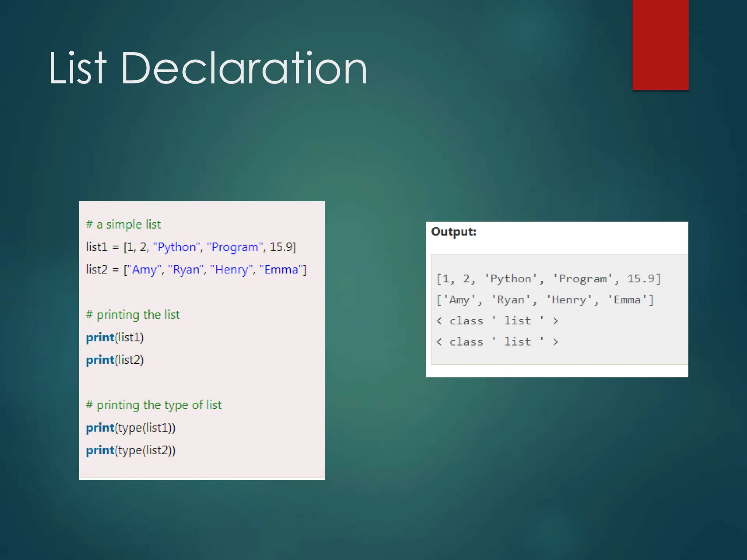Click the "Henry" string in list2 code
This screenshot has width=747, height=560.
pos(232,269)
